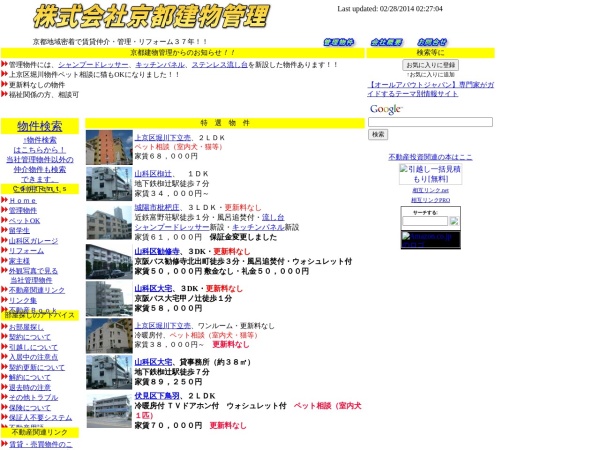Viewport: 600px width, 450px height.
Task: Open the 会社概要 header image button
Action: point(386,42)
